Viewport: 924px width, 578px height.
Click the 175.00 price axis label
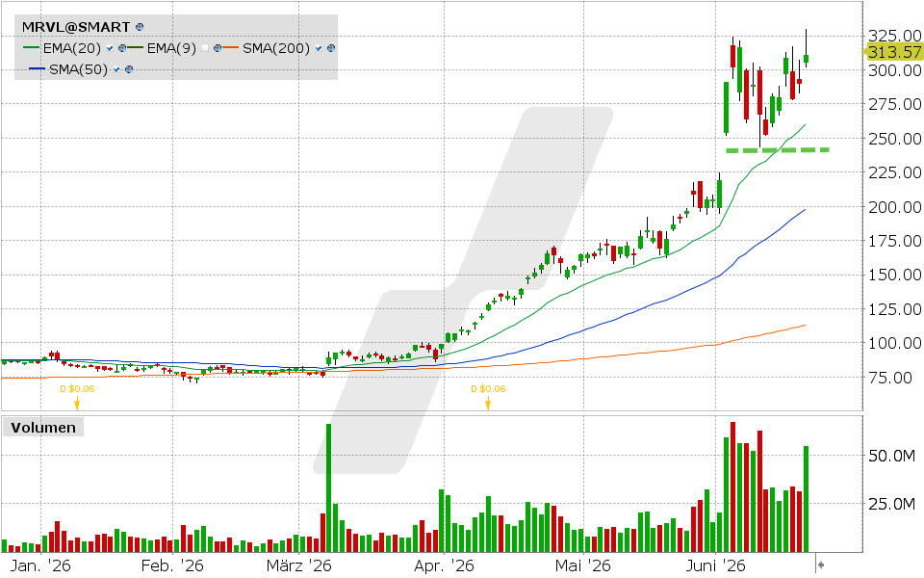click(894, 241)
